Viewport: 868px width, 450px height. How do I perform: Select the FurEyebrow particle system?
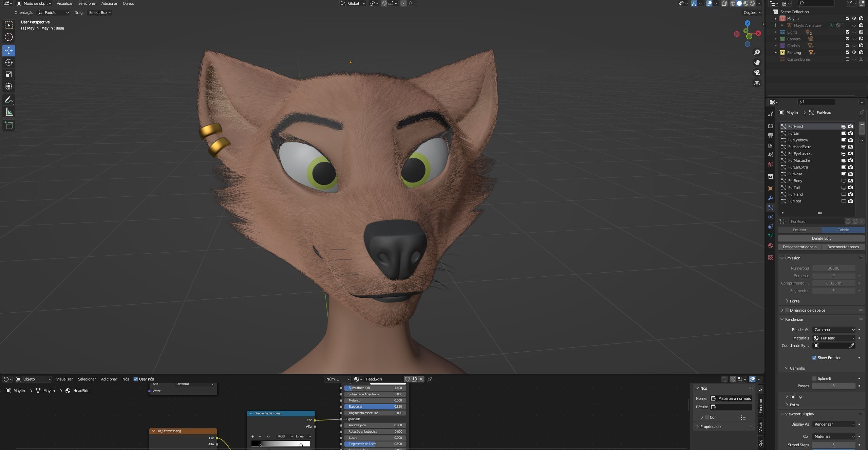(x=798, y=140)
